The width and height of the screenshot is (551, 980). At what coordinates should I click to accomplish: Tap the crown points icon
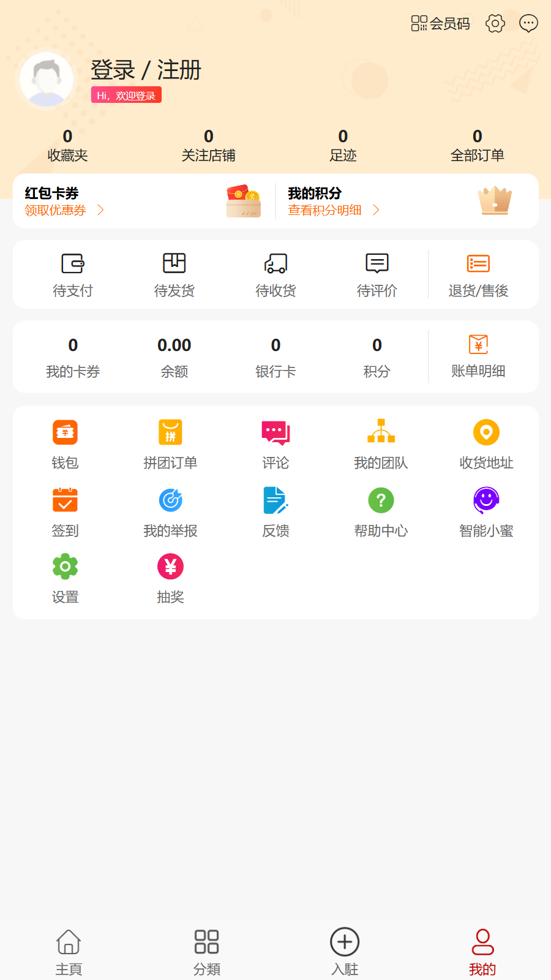tap(495, 200)
